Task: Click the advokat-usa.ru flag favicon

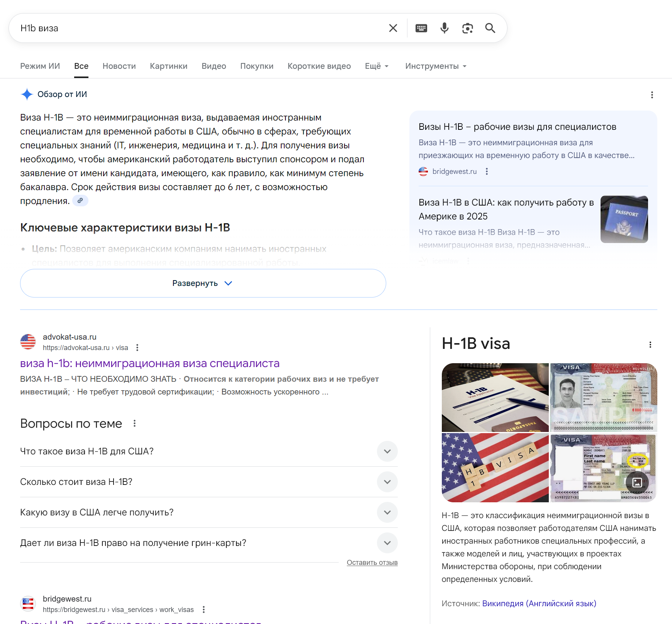Action: point(28,342)
